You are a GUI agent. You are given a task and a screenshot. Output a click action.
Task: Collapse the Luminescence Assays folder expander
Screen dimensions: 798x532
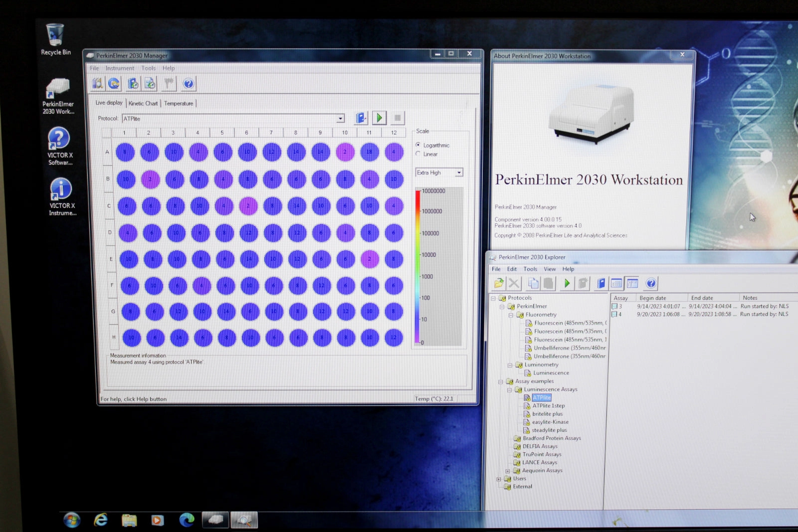coord(509,390)
